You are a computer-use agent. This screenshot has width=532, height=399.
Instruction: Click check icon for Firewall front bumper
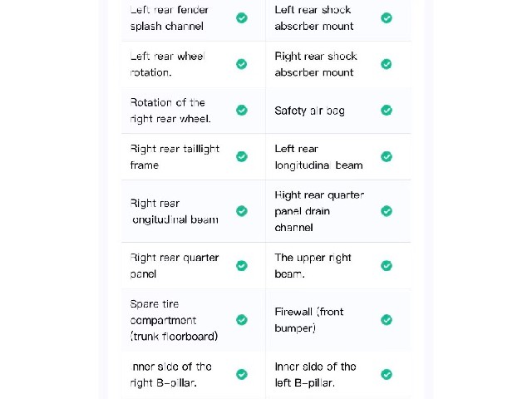click(386, 319)
